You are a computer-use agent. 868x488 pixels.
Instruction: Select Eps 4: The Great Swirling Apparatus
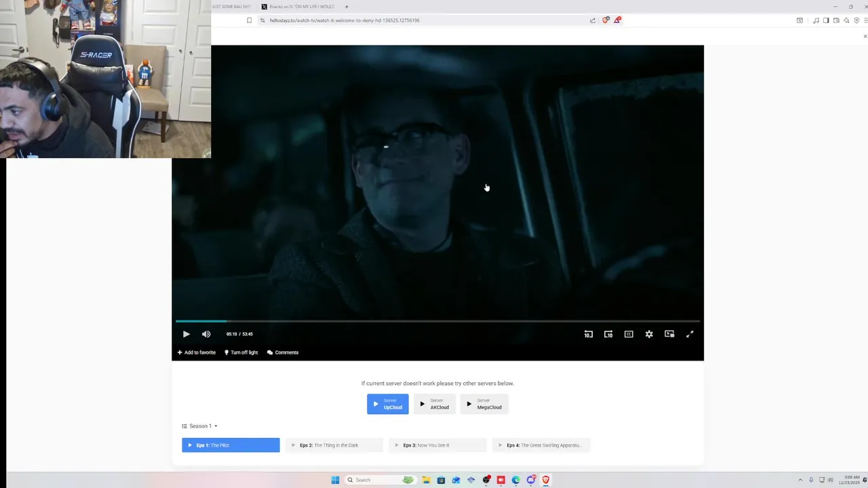[x=542, y=445]
